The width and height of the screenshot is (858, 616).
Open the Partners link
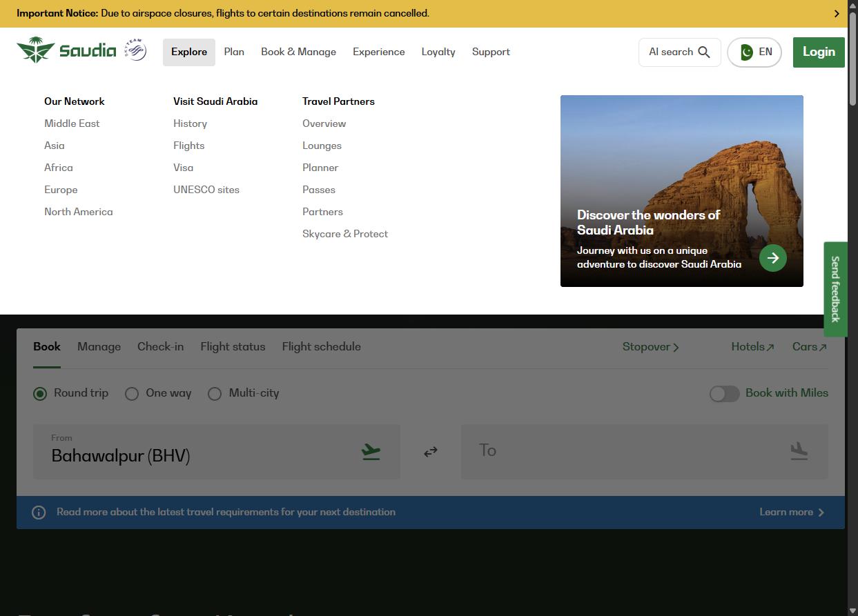[322, 212]
